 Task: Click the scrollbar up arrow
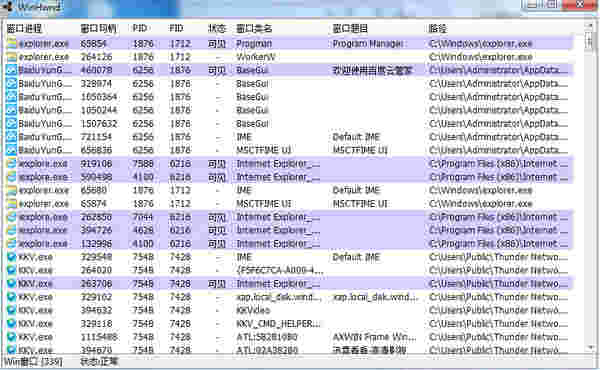point(589,26)
